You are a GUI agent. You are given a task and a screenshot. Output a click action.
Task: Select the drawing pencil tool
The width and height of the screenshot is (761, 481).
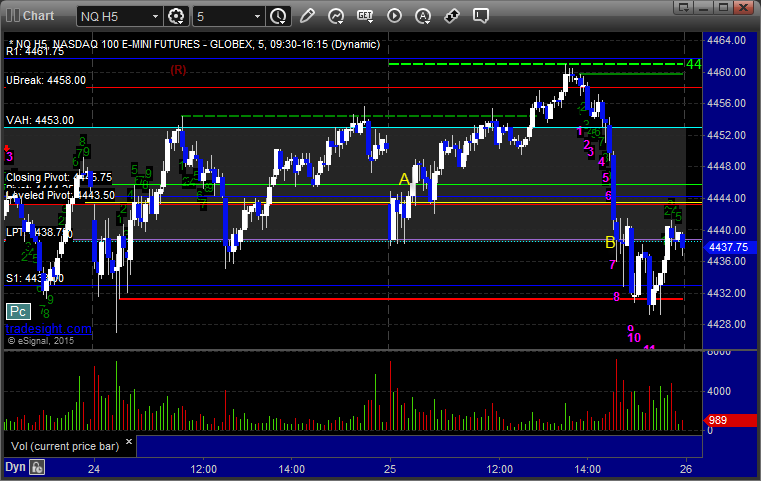[307, 16]
